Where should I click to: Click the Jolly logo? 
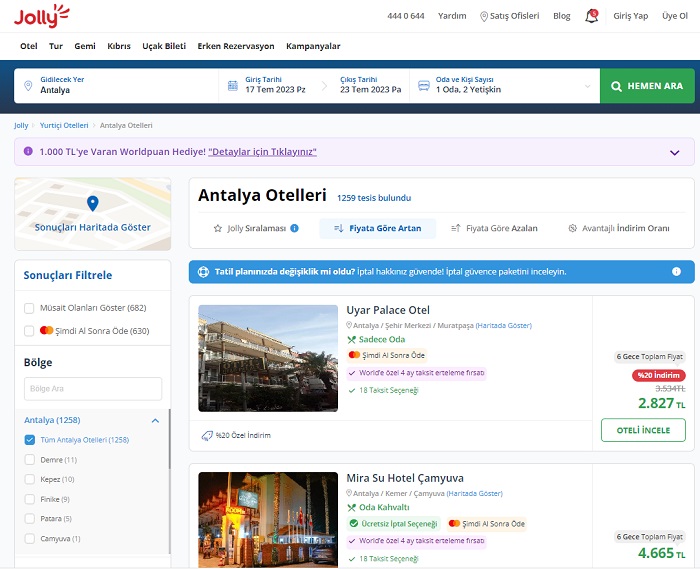pyautogui.click(x=42, y=17)
